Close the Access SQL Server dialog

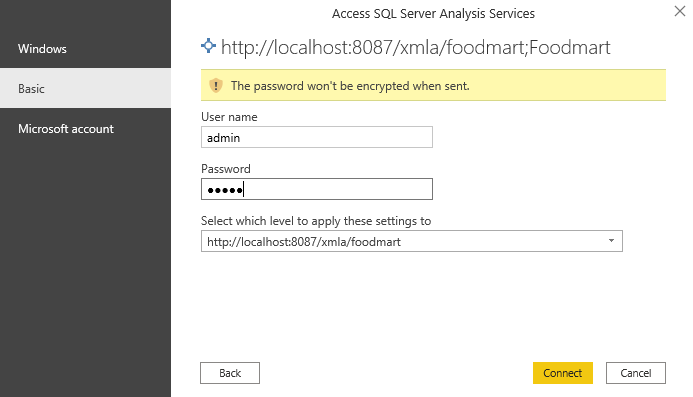(680, 11)
